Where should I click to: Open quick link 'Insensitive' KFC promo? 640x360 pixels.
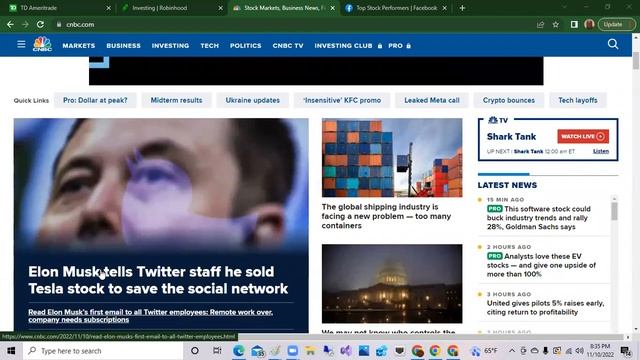(x=342, y=100)
